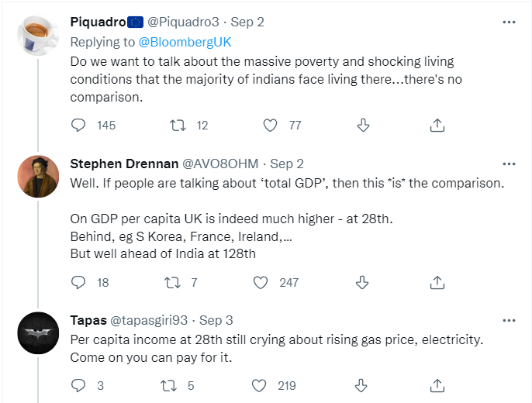Like Piquadro's tweet with 77 likes
The width and height of the screenshot is (532, 403).
[270, 125]
